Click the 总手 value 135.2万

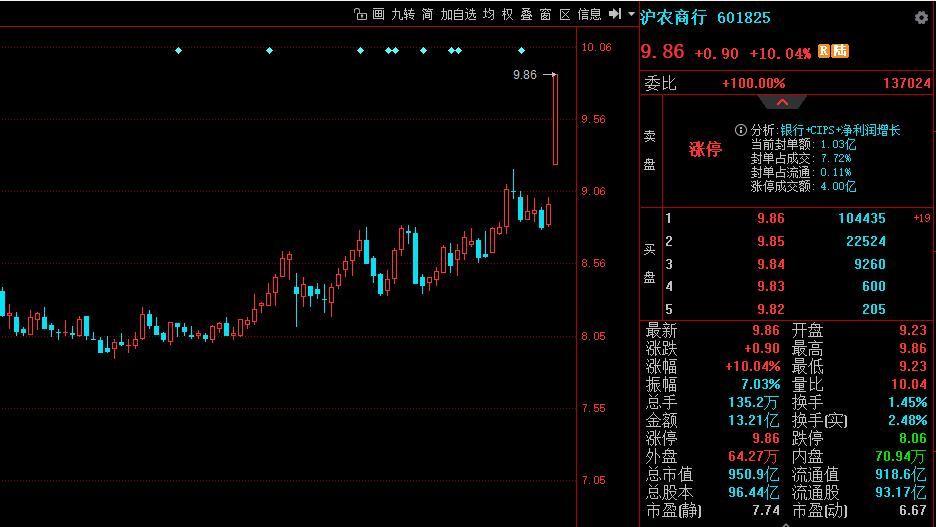coord(754,403)
